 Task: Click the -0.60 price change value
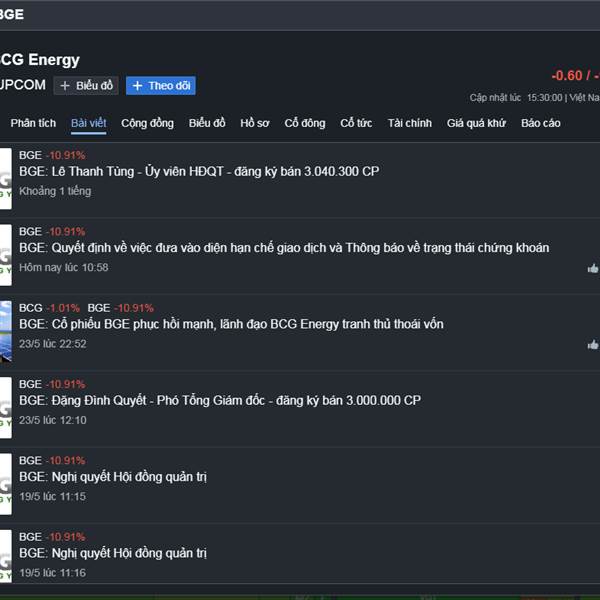567,76
